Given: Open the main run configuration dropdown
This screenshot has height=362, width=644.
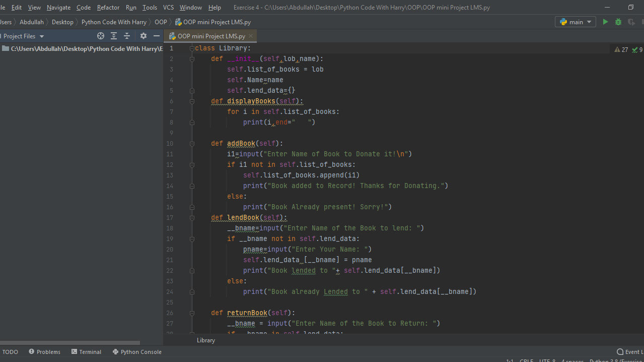Looking at the screenshot, I should (576, 22).
